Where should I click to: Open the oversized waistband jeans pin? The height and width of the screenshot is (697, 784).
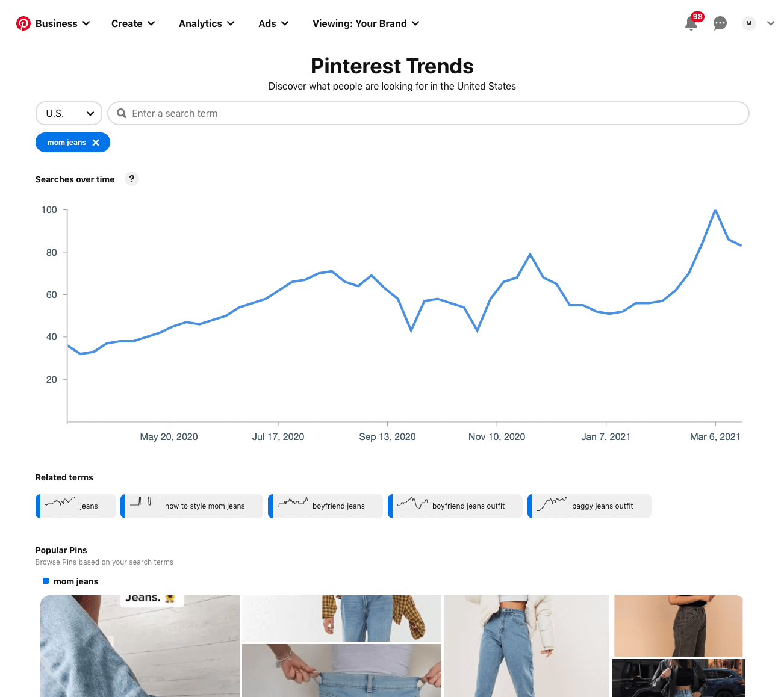coord(341,671)
